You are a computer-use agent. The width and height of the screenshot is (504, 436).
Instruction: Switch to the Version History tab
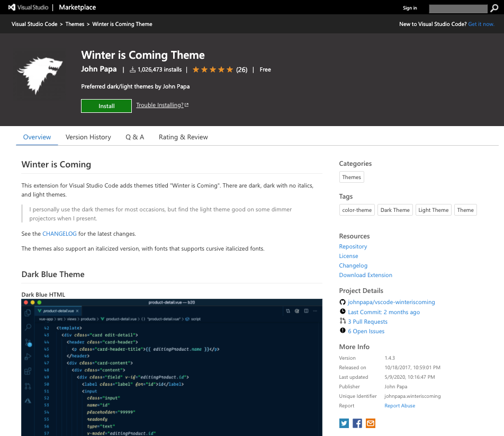88,137
